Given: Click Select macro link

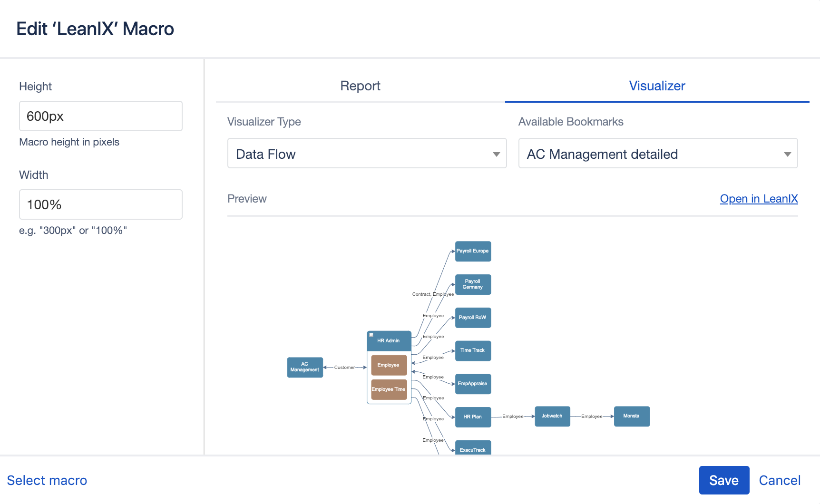Looking at the screenshot, I should tap(47, 480).
